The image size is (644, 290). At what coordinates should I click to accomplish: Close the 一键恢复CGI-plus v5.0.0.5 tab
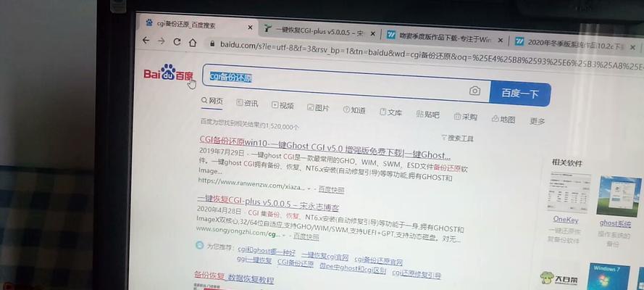pyautogui.click(x=372, y=33)
